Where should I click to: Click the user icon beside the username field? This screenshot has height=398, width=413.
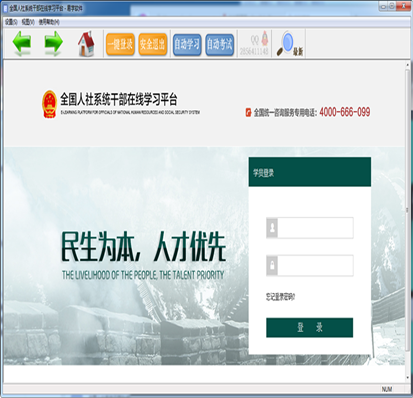pyautogui.click(x=272, y=228)
